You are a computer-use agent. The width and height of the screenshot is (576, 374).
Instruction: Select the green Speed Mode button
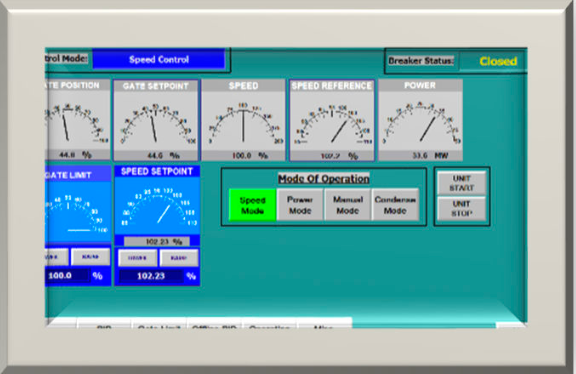[x=252, y=205]
